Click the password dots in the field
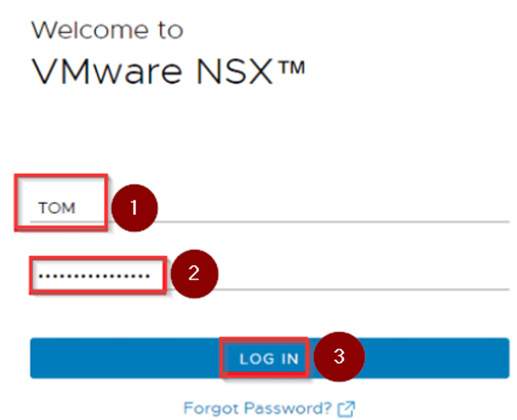This screenshot has height=420, width=517. point(95,276)
